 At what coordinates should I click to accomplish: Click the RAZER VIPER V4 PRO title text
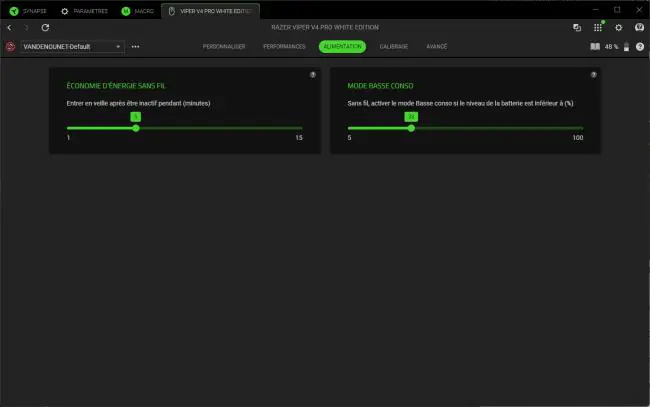point(325,27)
